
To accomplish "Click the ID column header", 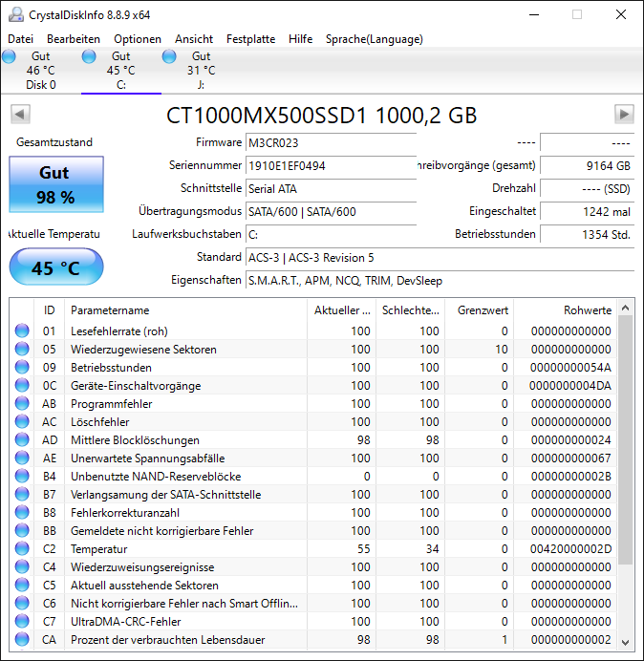I will point(49,310).
